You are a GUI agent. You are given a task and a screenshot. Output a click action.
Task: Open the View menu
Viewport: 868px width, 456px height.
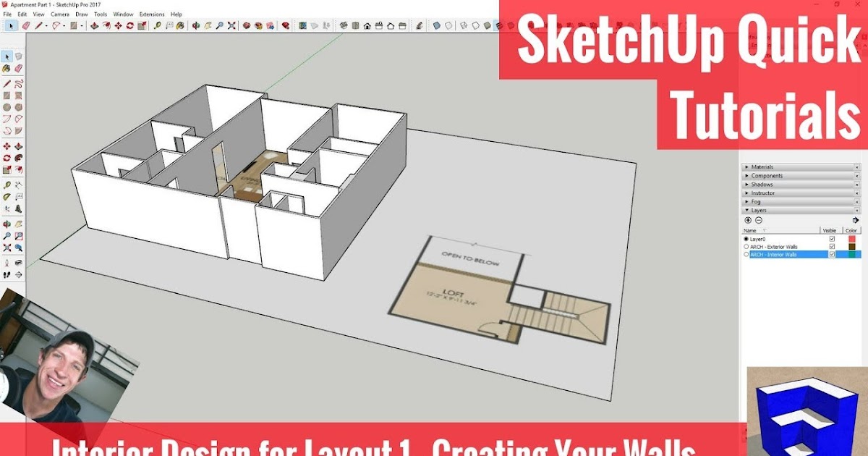pos(39,14)
